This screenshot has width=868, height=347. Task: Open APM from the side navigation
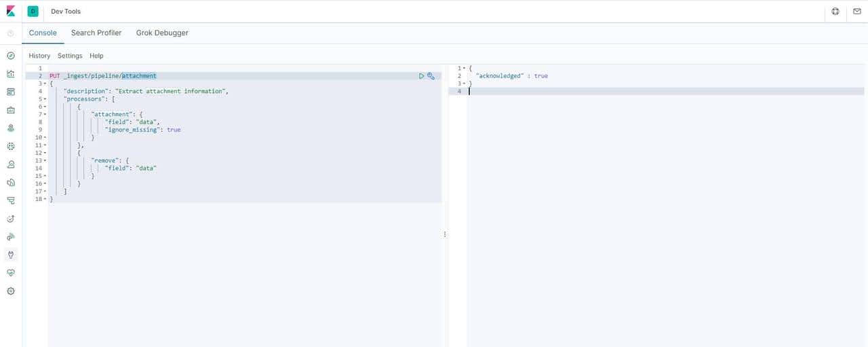tap(11, 200)
